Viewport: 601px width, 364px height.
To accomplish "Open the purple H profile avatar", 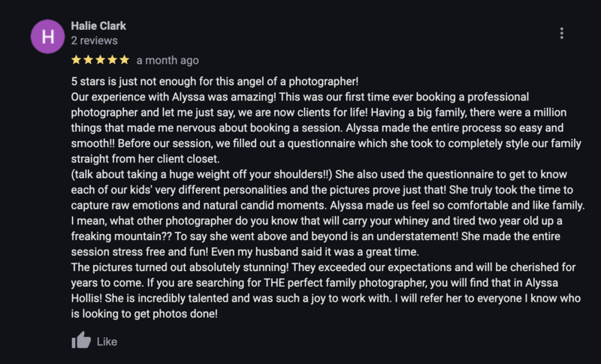I will 47,37.
